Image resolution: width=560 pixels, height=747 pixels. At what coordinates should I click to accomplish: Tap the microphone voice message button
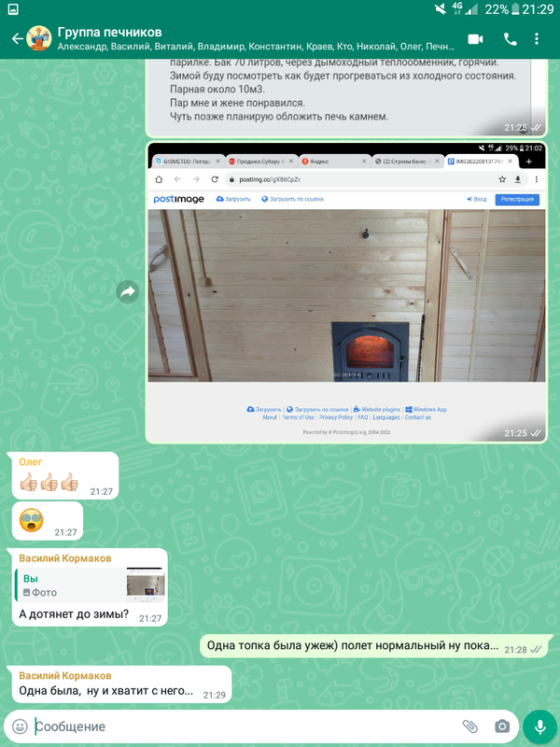[540, 726]
